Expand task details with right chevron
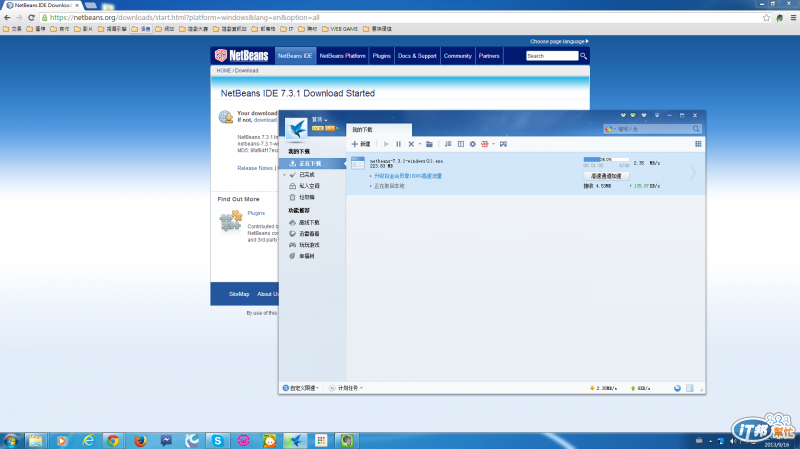 (x=692, y=173)
